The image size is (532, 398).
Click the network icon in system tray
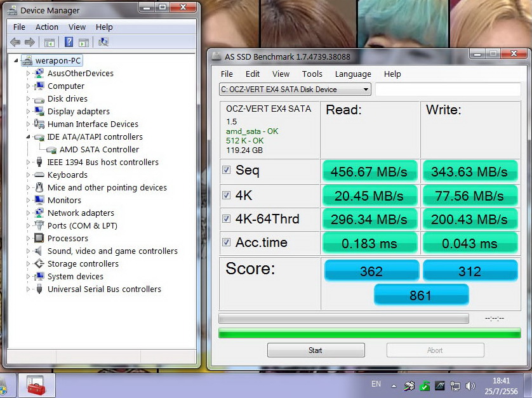(455, 386)
